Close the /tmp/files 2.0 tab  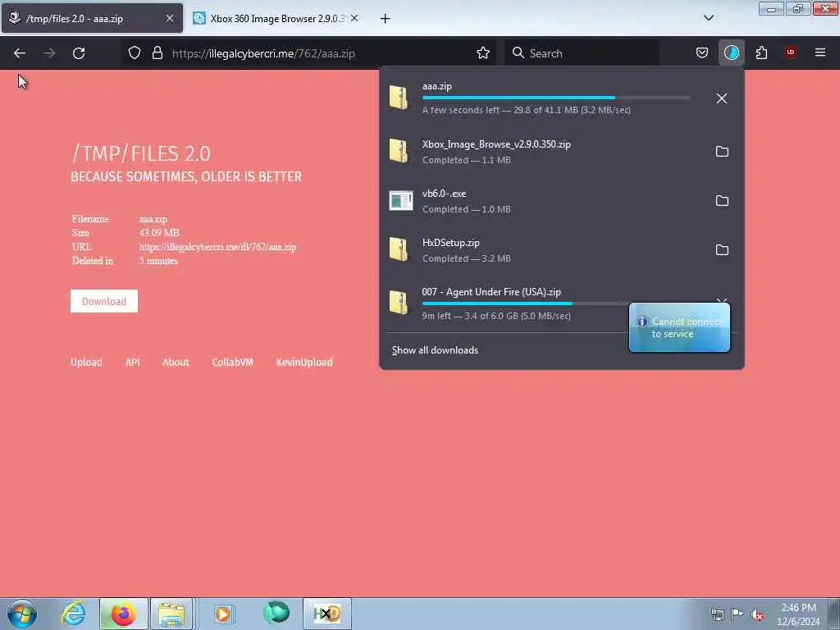(x=169, y=18)
